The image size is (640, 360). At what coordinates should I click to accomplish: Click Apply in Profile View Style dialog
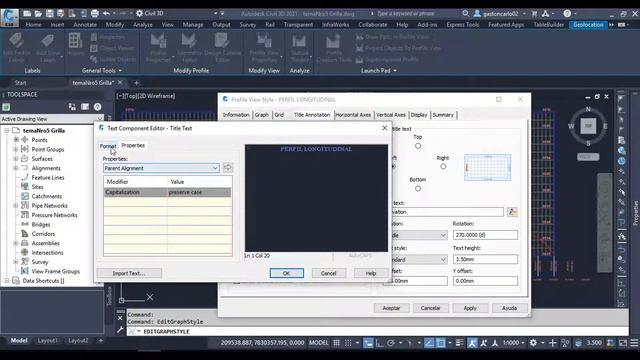tap(470, 308)
